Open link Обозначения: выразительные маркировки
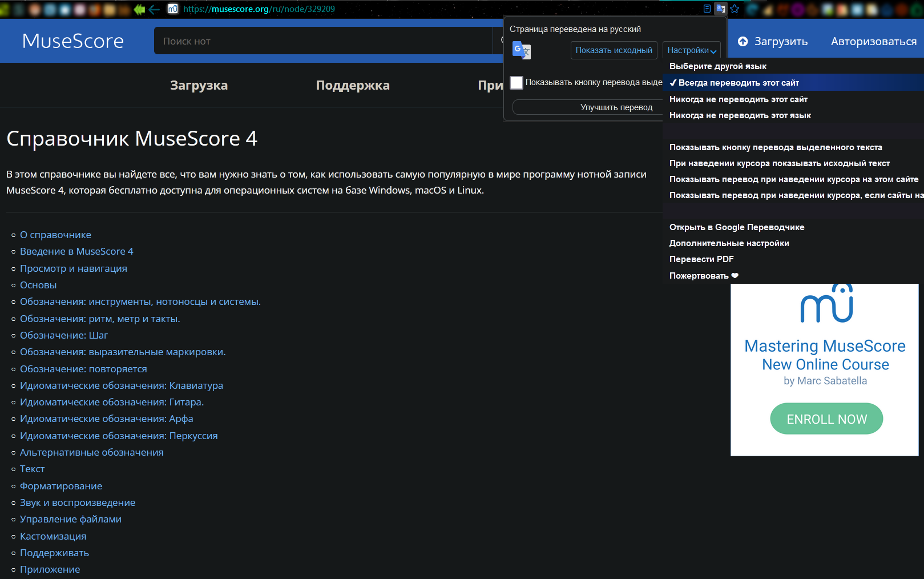Screen dimensions: 924x579 [x=123, y=352]
